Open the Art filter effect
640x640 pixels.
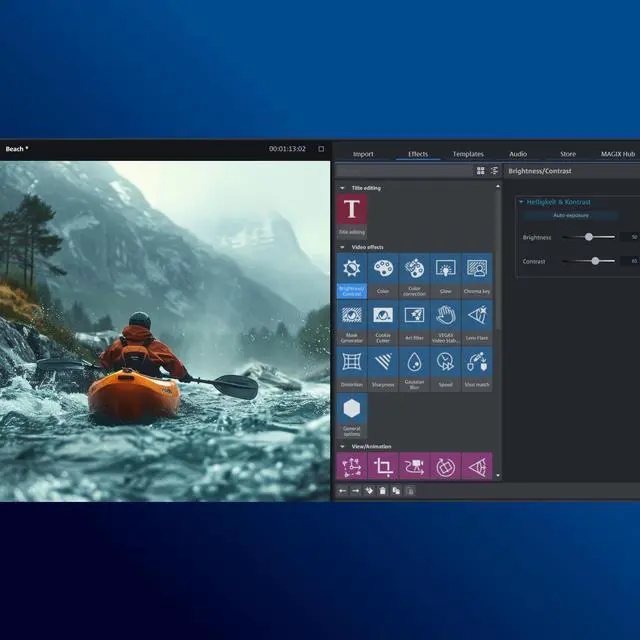[414, 322]
